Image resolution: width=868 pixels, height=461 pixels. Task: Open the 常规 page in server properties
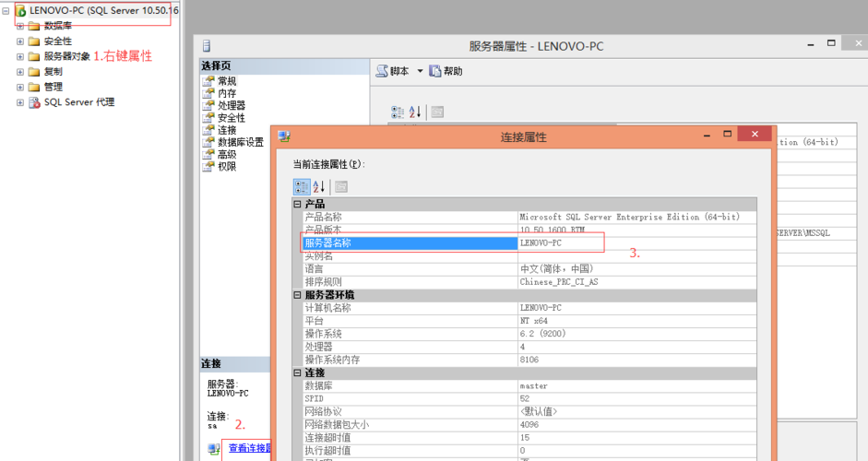pyautogui.click(x=227, y=81)
